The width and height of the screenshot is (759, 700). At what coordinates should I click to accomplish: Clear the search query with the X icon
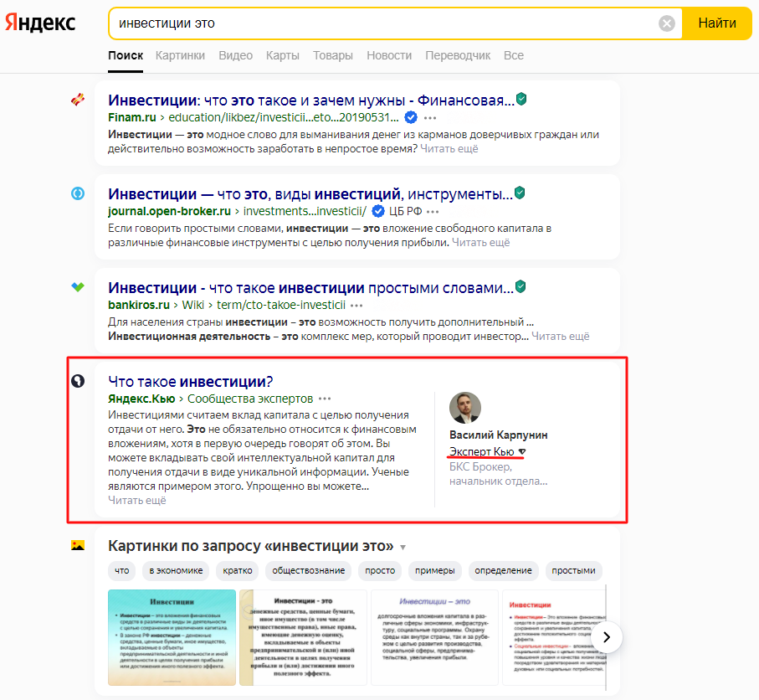pos(667,23)
